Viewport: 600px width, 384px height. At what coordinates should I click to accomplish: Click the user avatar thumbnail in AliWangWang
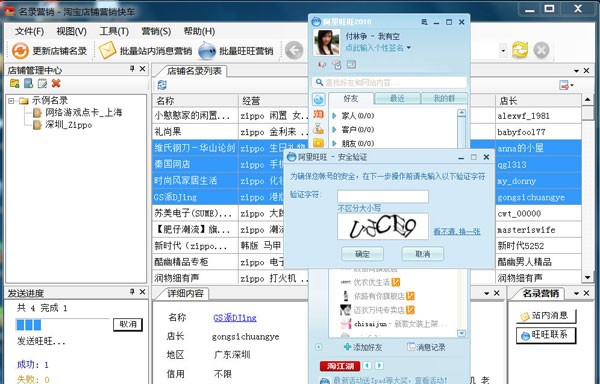(326, 43)
